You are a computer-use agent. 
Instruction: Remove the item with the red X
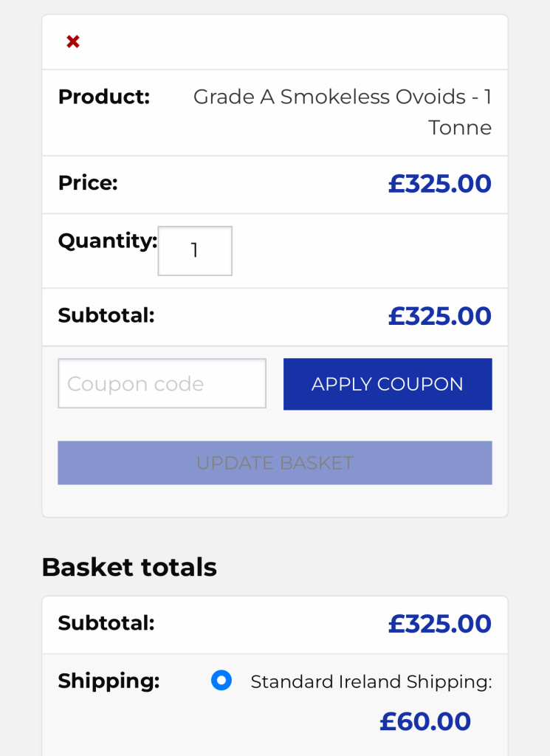(73, 42)
